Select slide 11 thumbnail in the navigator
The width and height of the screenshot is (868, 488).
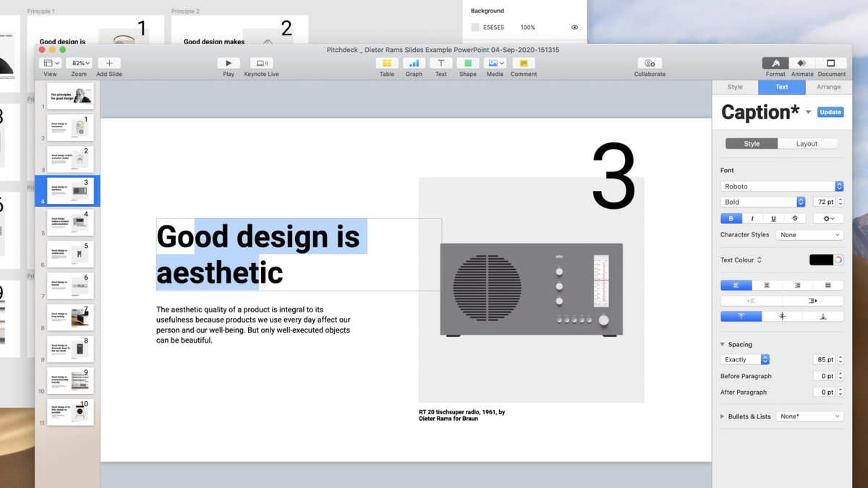point(70,412)
